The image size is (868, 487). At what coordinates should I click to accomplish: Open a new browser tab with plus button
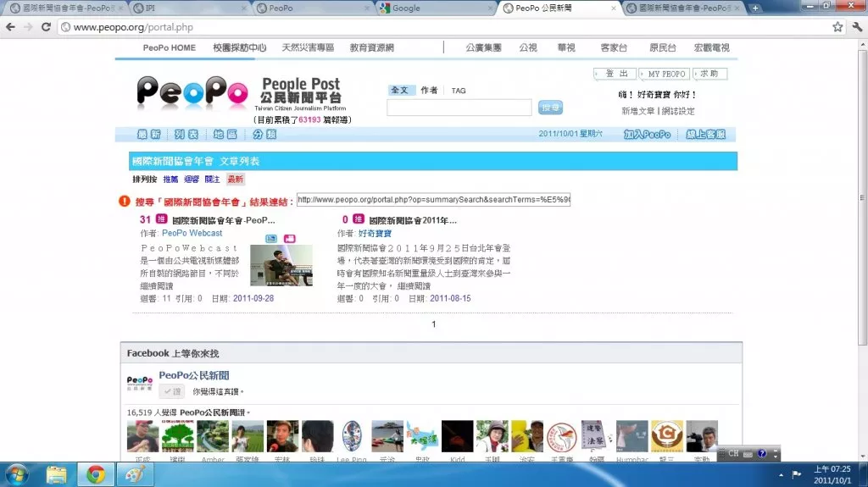click(755, 8)
